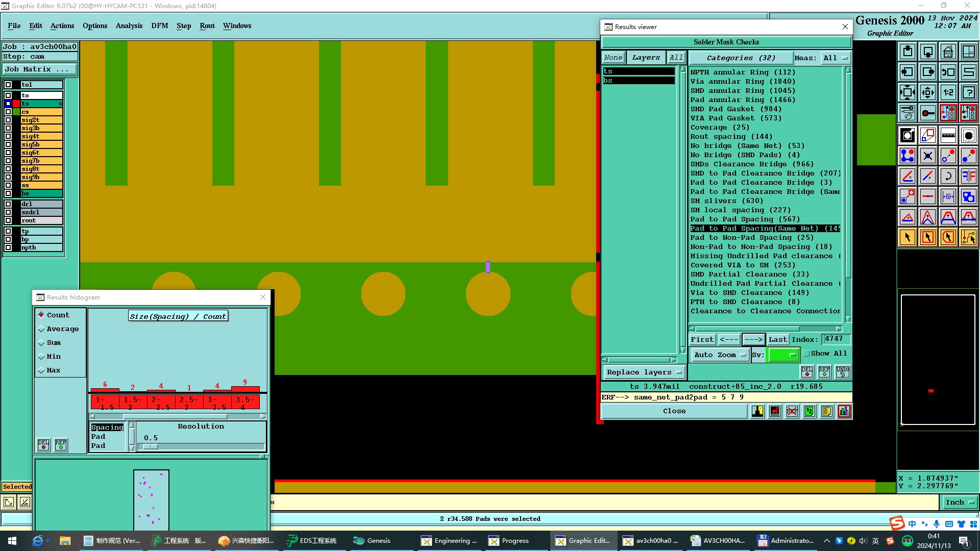Image resolution: width=980 pixels, height=551 pixels.
Task: Click the UNDO icon in Results viewer
Action: 843,372
